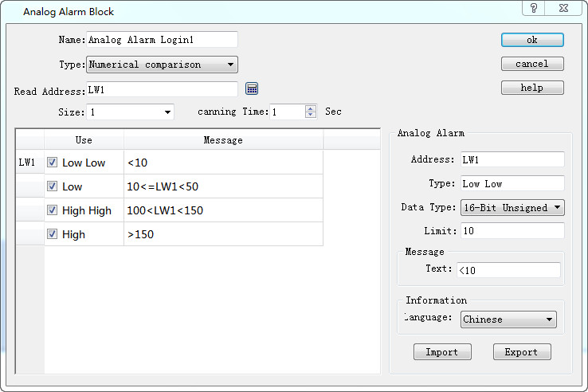The width and height of the screenshot is (588, 392).
Task: Click the cancel button
Action: tap(532, 64)
